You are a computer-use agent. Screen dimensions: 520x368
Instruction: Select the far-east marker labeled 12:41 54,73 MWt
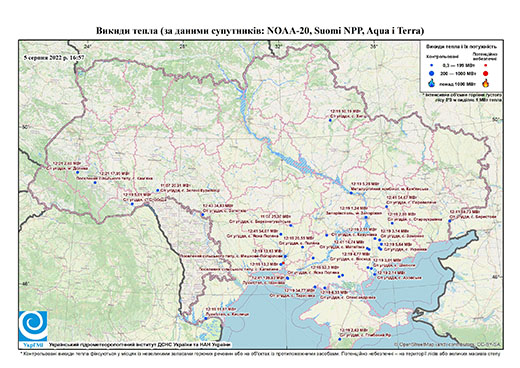pyautogui.click(x=450, y=221)
